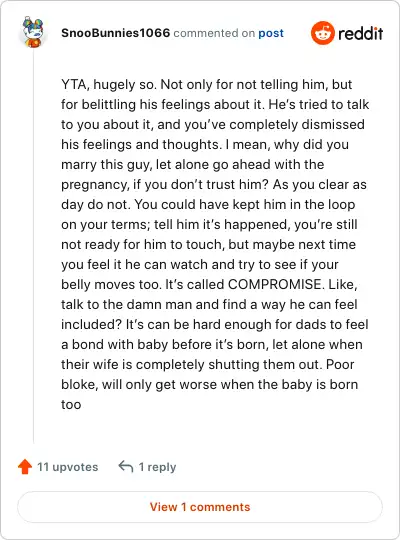
Task: Upvote with the orange arrow icon
Action: (25, 467)
